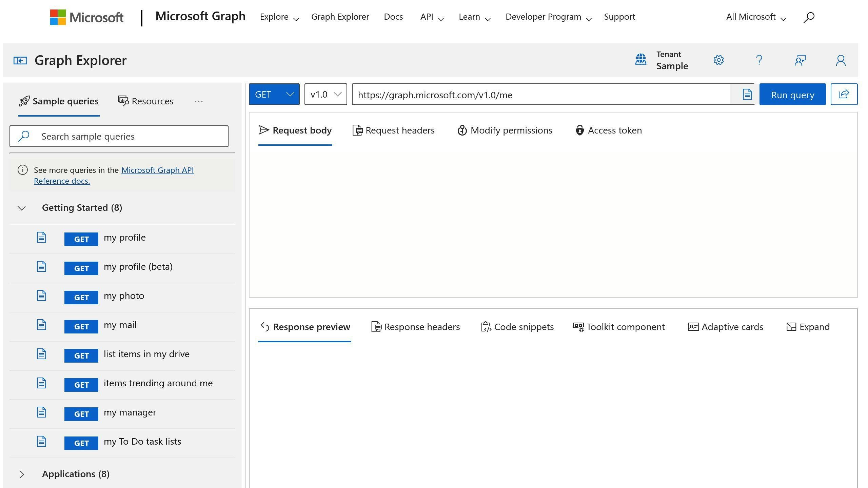Collapse the Getting Started section
This screenshot has width=868, height=488.
[22, 208]
